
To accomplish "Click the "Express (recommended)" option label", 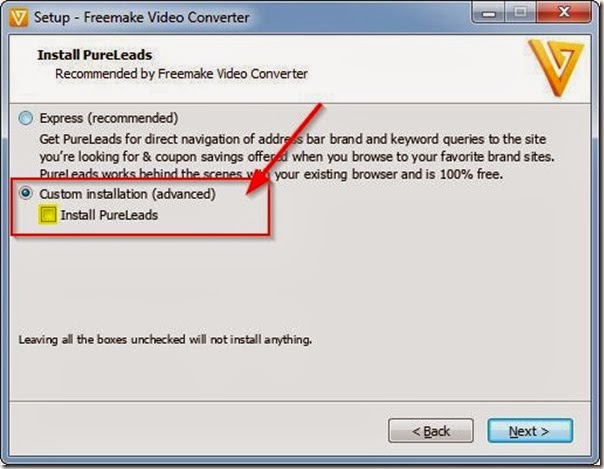I will 109,118.
